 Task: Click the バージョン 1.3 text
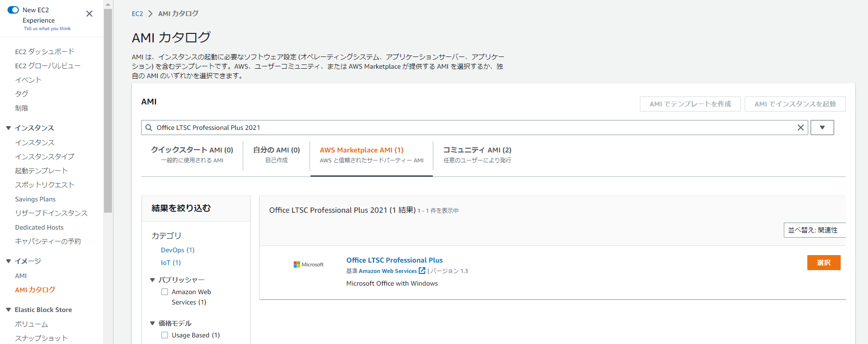(x=449, y=271)
